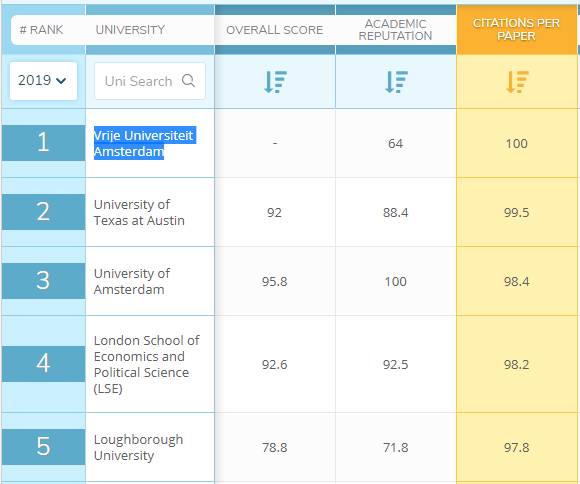Sort table by Overall Score icon
This screenshot has width=580, height=484.
[275, 81]
